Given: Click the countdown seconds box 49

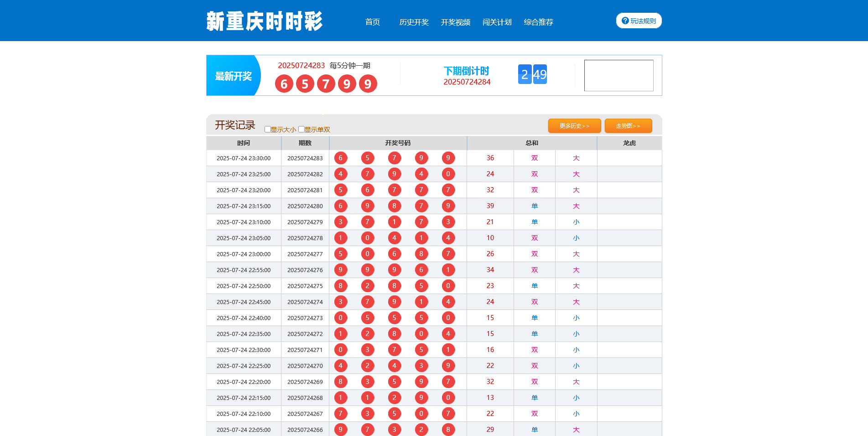Looking at the screenshot, I should point(540,74).
